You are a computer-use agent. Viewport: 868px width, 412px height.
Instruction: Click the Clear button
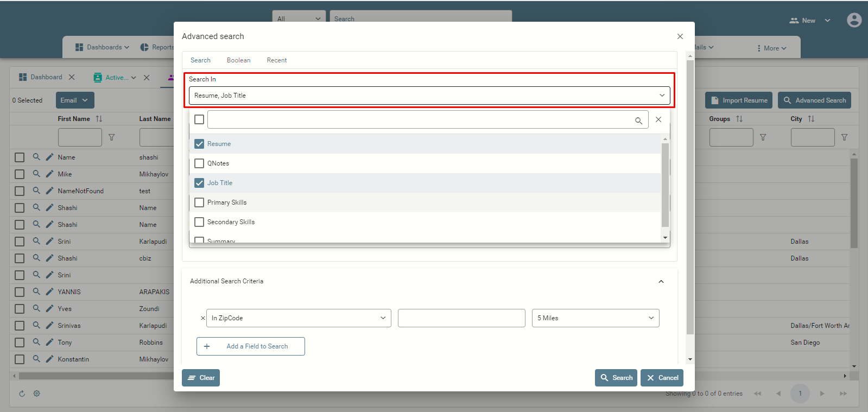tap(201, 378)
